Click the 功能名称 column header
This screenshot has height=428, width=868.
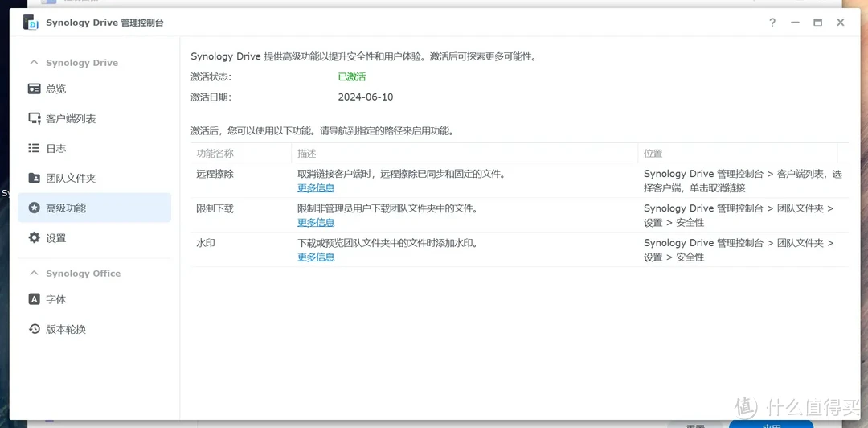[x=241, y=154]
